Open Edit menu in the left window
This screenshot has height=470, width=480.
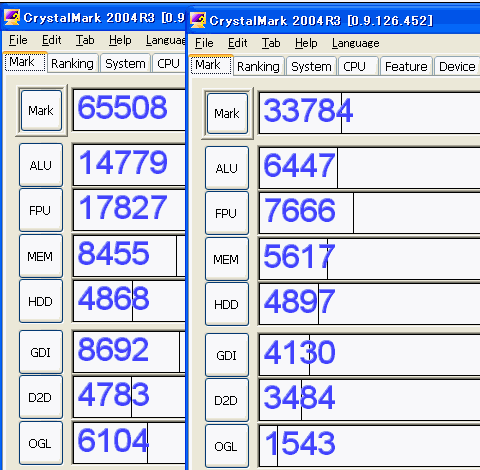point(51,40)
